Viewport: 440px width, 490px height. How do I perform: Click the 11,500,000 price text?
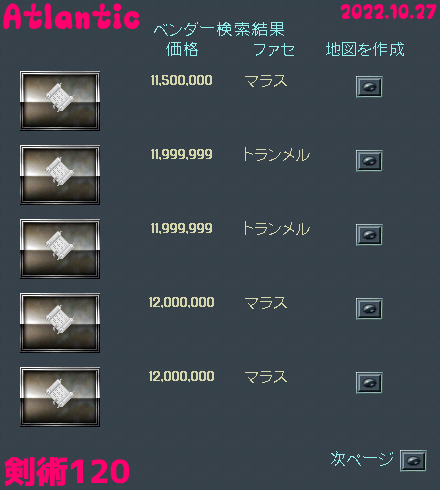pos(181,80)
